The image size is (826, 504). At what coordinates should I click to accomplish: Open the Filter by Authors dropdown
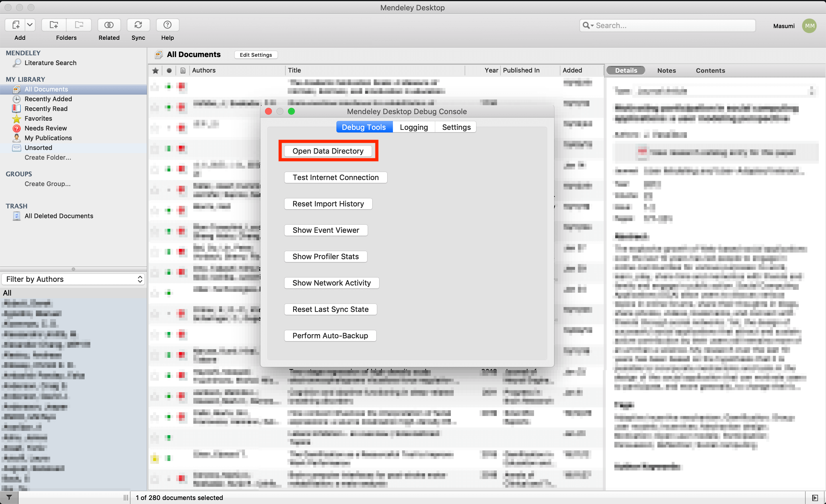point(73,279)
